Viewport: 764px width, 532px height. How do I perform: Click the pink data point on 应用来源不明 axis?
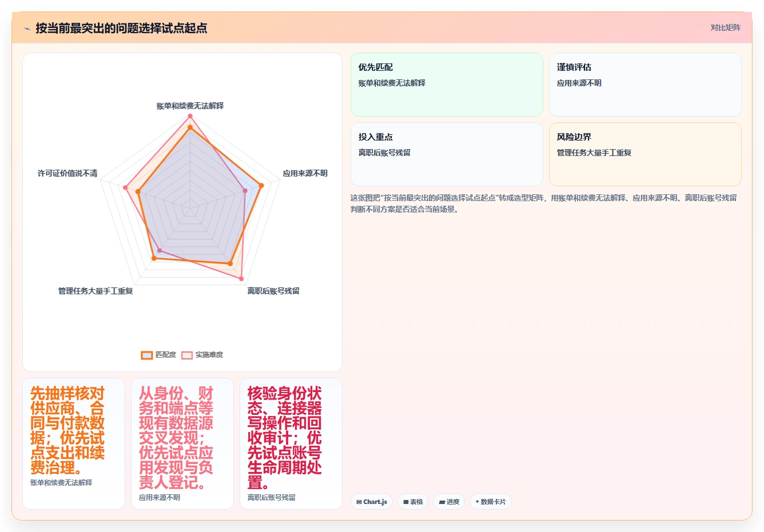pyautogui.click(x=245, y=191)
